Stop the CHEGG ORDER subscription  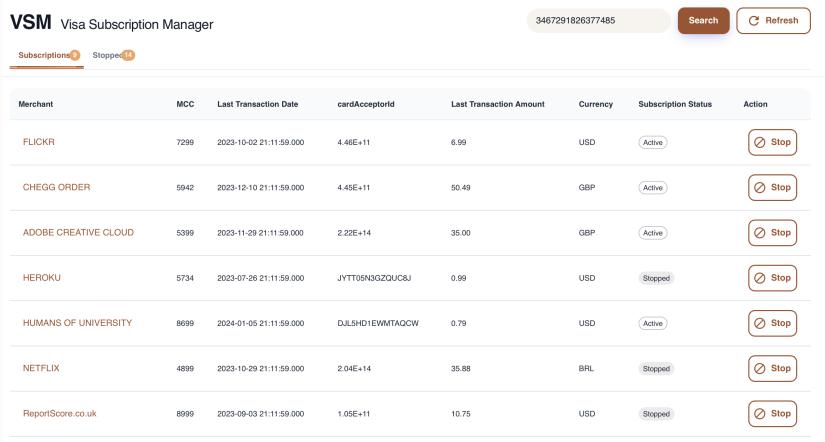(772, 188)
